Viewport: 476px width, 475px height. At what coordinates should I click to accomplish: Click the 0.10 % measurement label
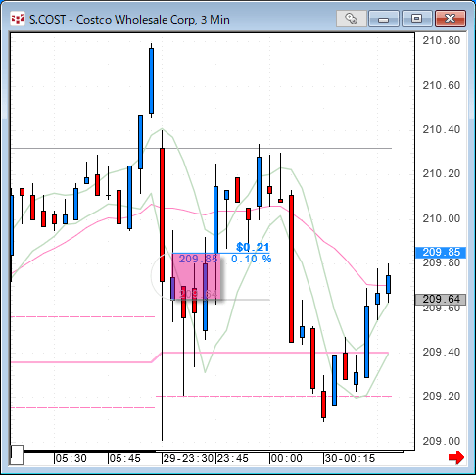coord(252,260)
